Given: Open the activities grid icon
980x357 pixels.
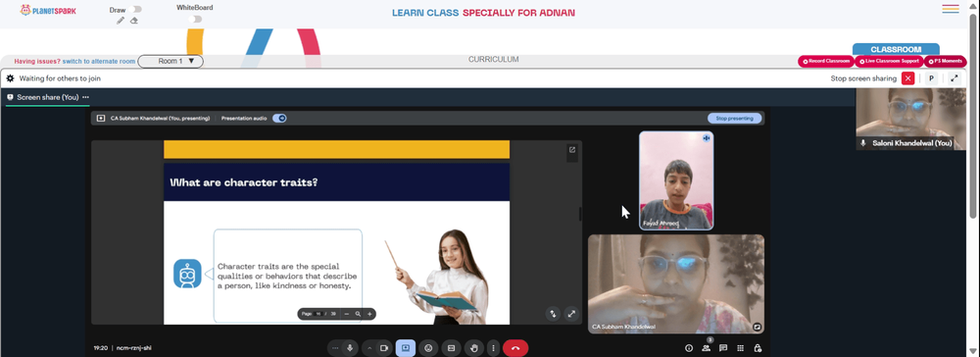Looking at the screenshot, I should coord(740,348).
